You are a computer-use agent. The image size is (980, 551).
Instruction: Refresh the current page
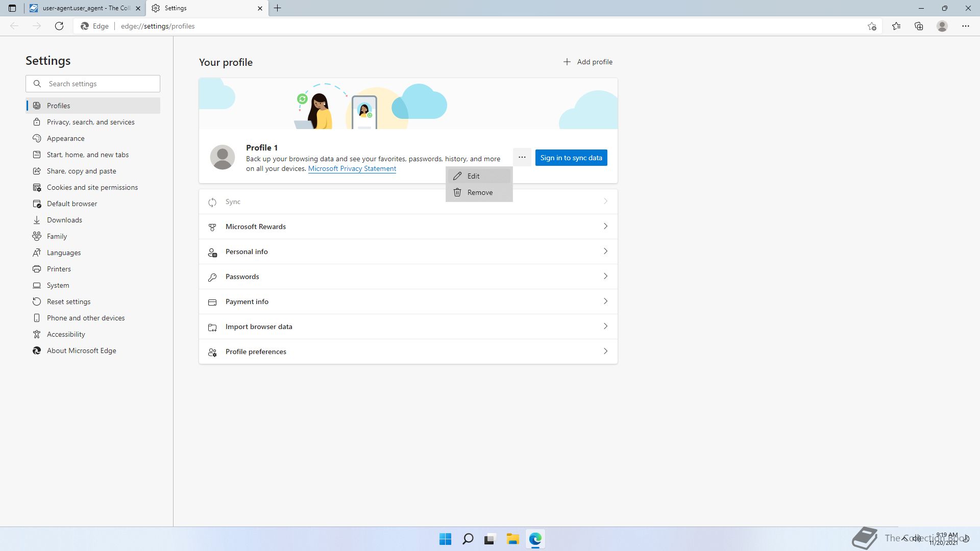point(59,26)
